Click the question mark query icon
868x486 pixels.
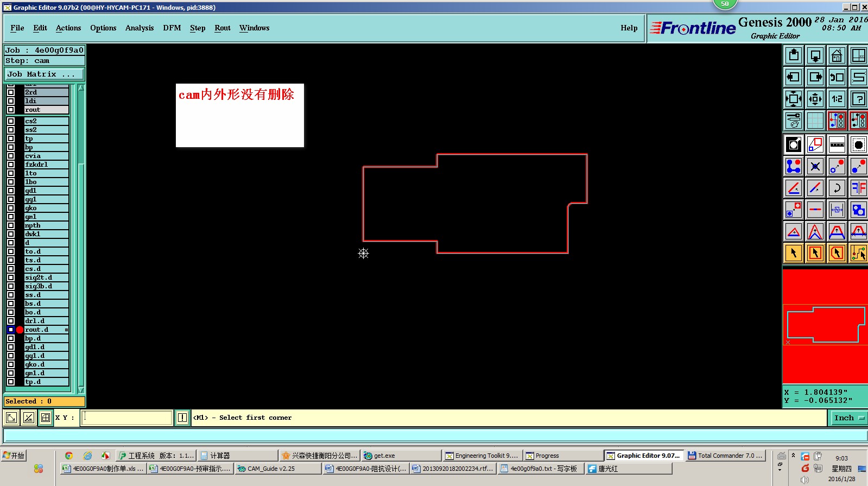859,99
